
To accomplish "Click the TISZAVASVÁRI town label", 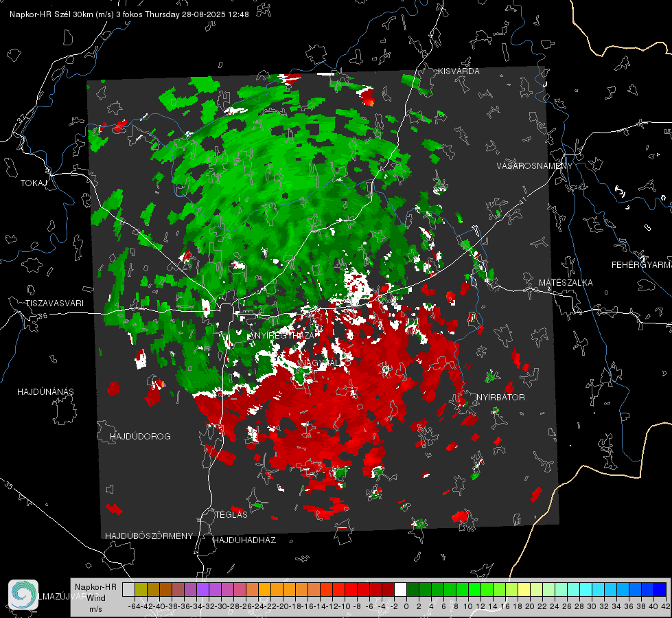I will [x=54, y=304].
